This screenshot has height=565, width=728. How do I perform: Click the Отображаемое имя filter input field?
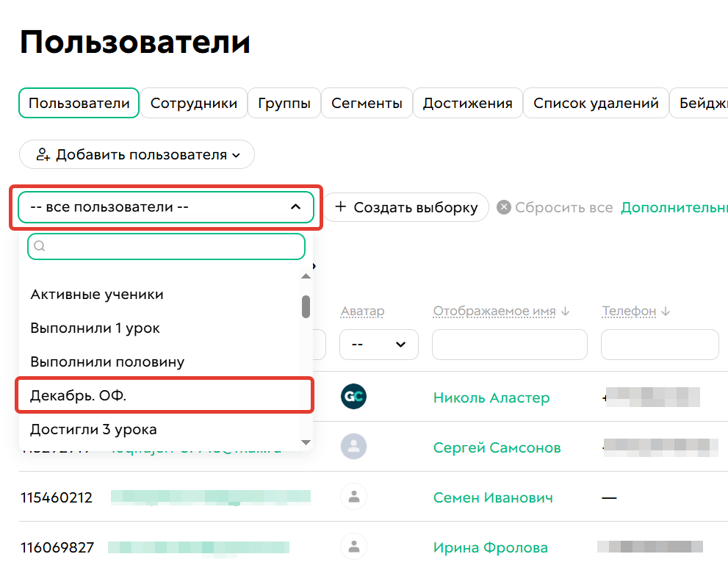point(509,344)
